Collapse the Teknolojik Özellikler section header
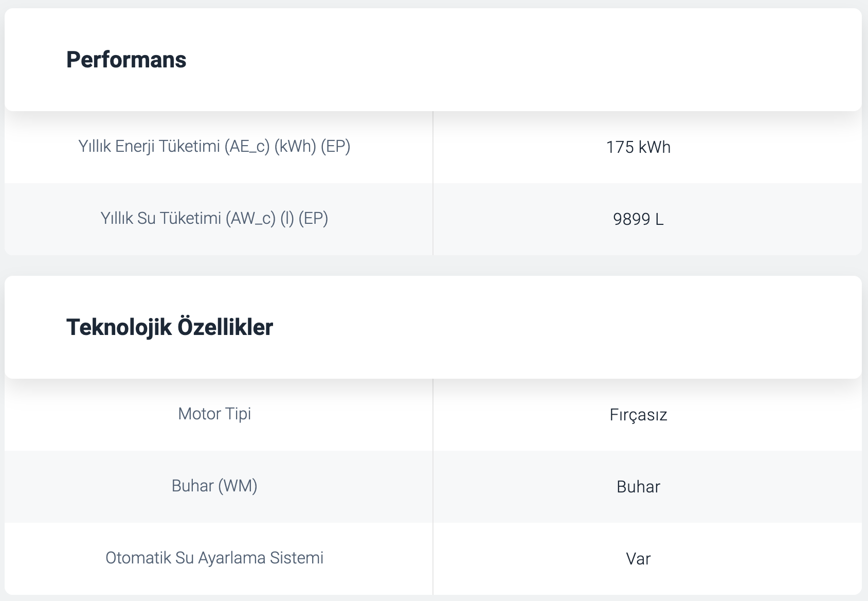 pos(433,327)
